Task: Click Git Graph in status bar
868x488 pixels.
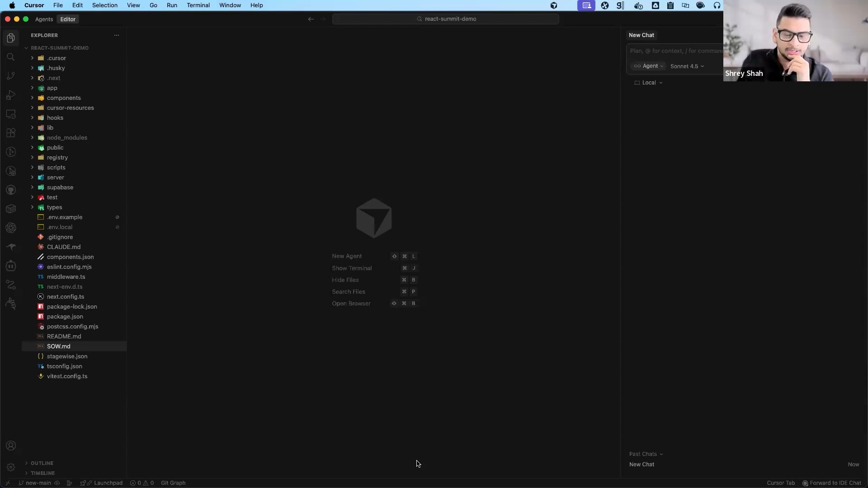Action: [173, 483]
